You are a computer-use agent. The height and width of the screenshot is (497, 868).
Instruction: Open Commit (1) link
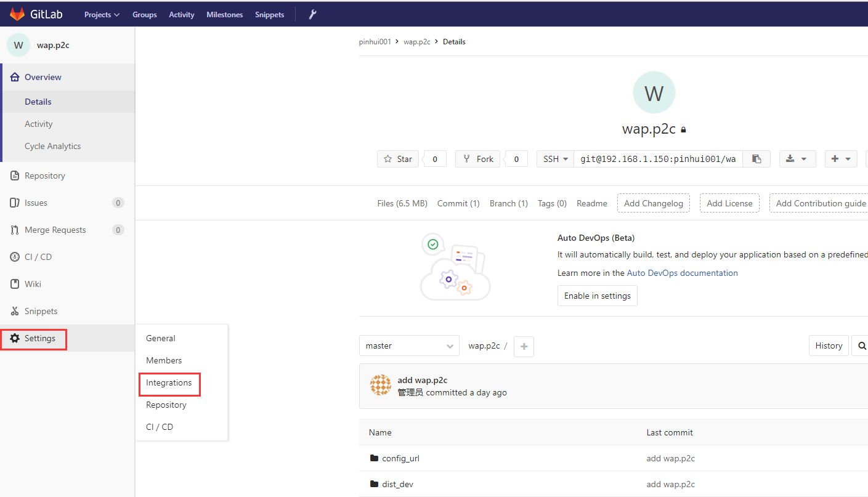pos(458,203)
